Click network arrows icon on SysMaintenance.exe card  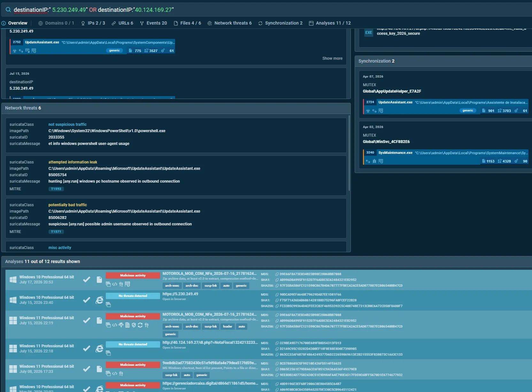(368, 161)
